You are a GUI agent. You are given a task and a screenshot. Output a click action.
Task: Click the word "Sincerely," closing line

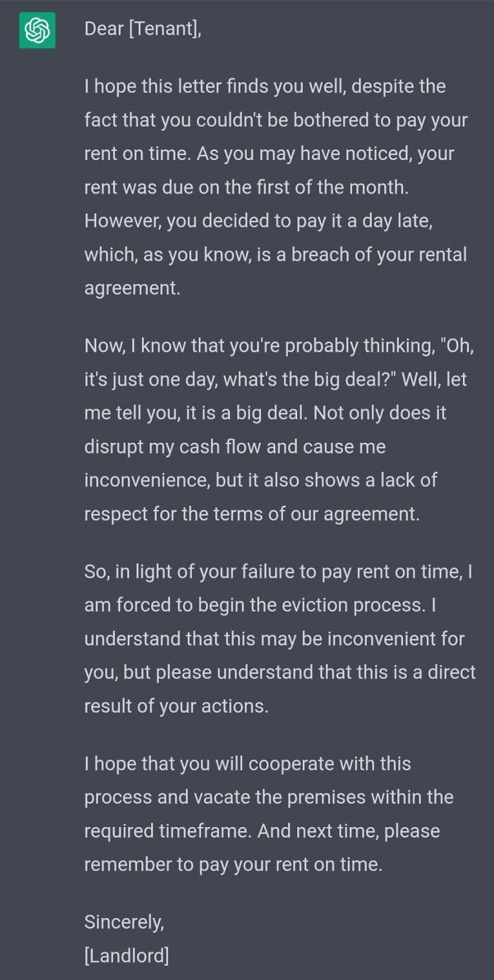[x=123, y=921]
